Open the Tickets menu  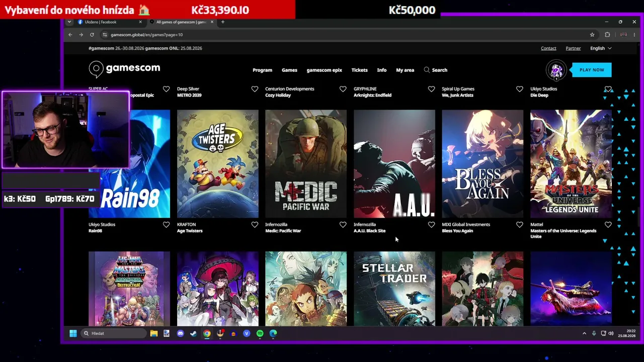[x=359, y=70]
